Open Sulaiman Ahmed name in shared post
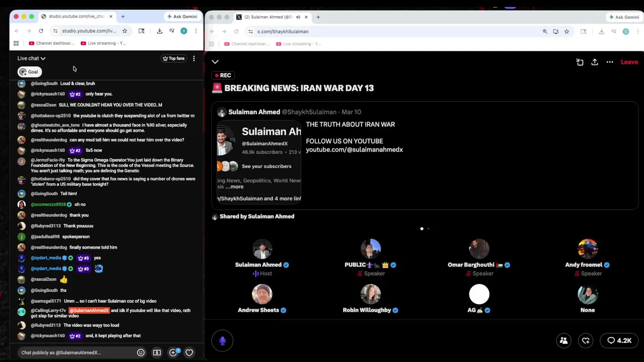Screen dimensions: 644x362 pos(254,112)
